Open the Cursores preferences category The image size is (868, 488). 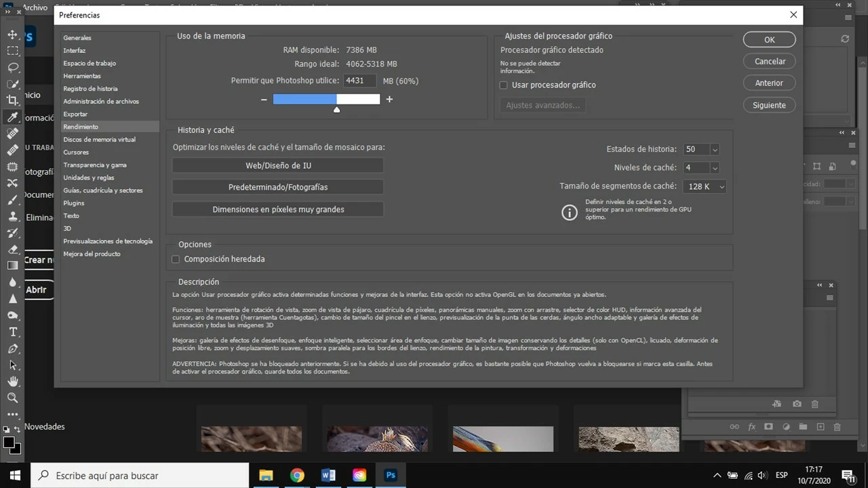[76, 152]
